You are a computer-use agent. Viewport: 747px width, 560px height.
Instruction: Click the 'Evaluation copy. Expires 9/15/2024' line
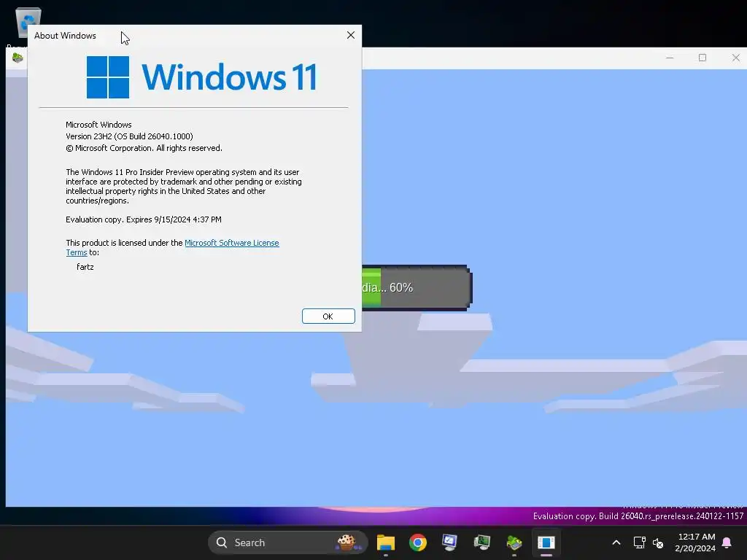[x=144, y=219]
